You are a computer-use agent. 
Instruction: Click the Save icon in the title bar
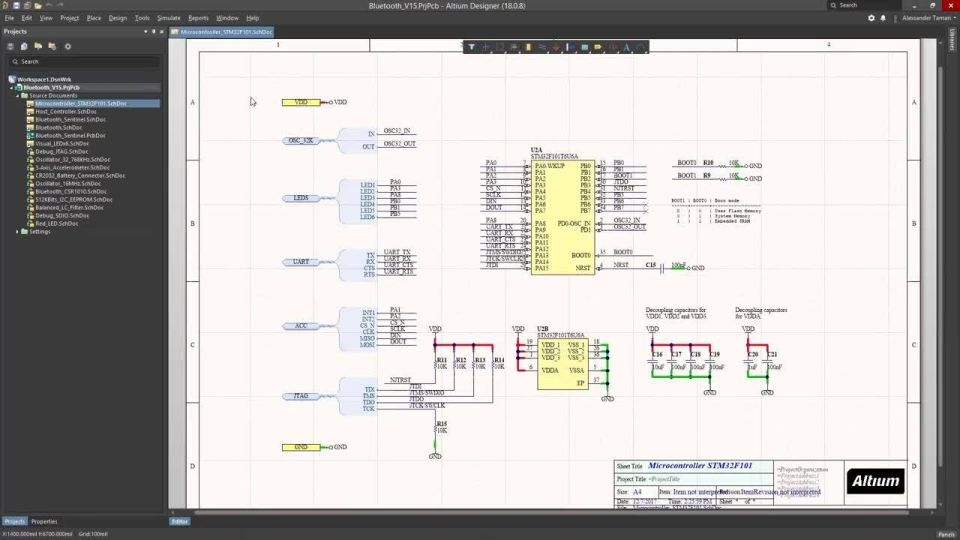[x=17, y=6]
